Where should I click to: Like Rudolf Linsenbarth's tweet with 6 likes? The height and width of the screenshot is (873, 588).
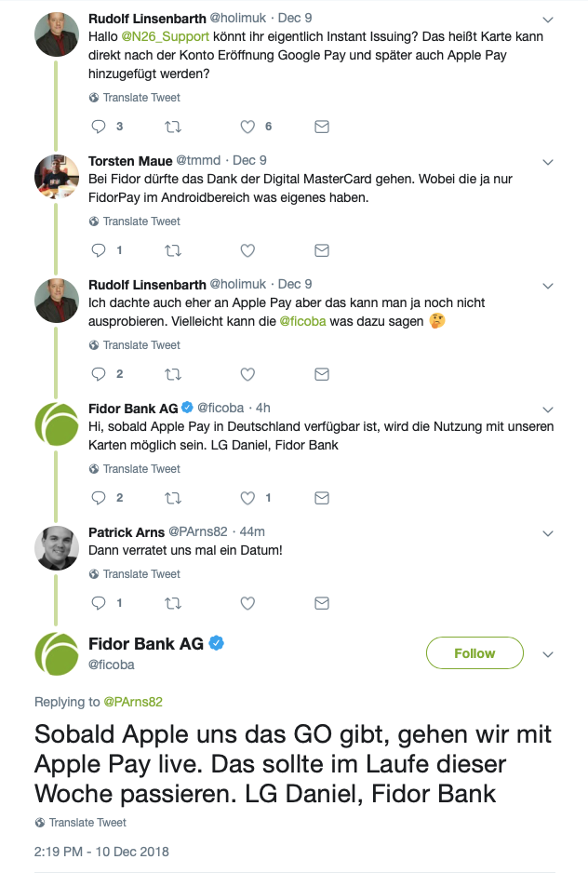[x=247, y=127]
